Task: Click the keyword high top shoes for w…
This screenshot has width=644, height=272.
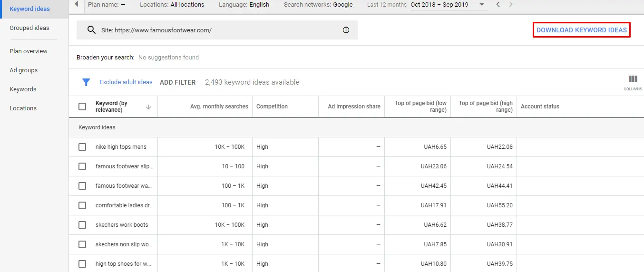Action: coord(124,264)
